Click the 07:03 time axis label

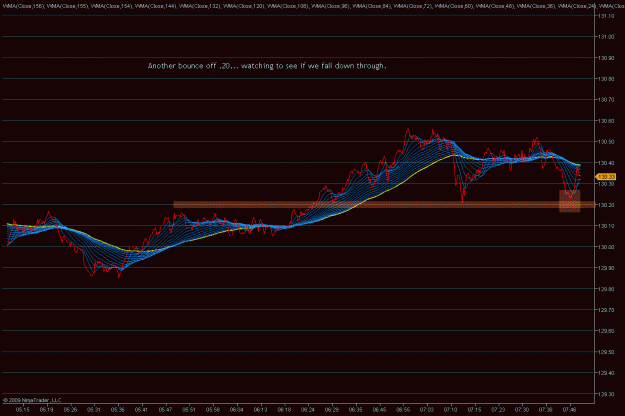426,410
